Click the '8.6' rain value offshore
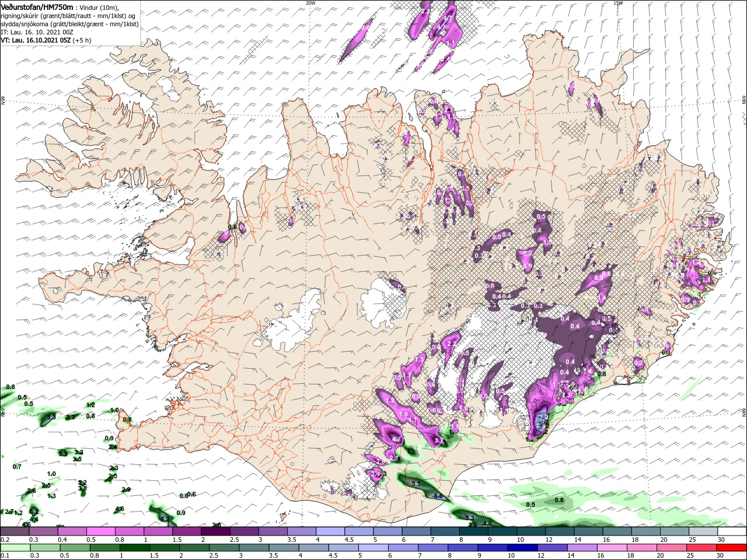 coord(438,496)
